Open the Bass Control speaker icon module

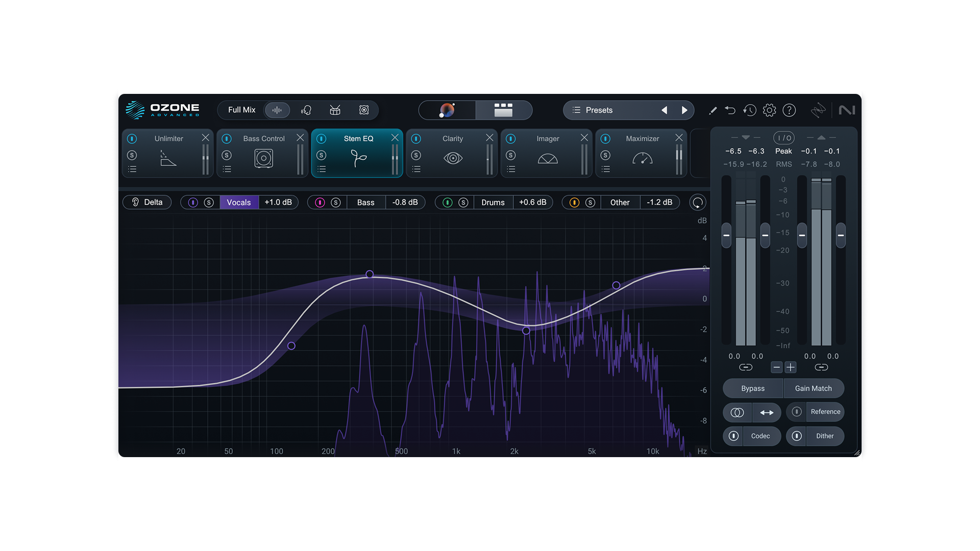tap(263, 158)
